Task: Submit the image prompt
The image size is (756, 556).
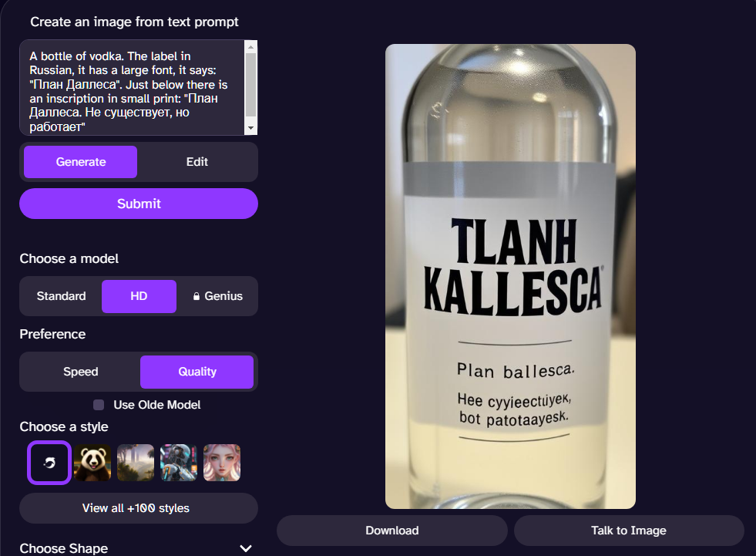Action: click(x=139, y=204)
